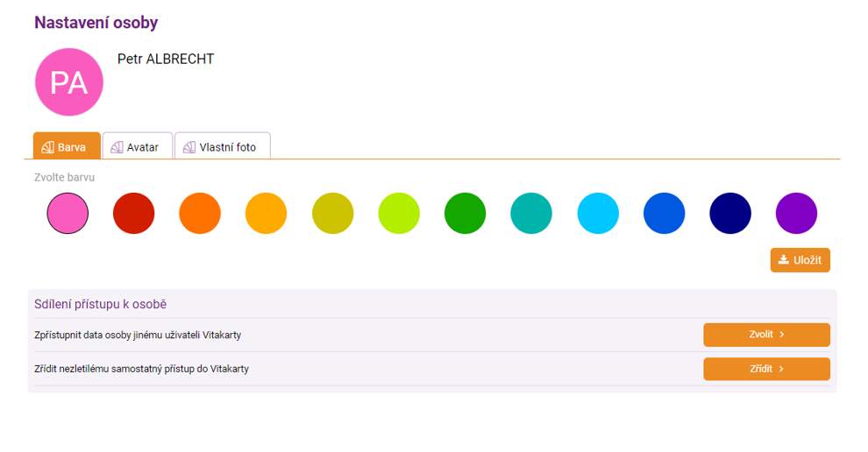Click Zvolit to share person data
The height and width of the screenshot is (452, 868).
(x=766, y=335)
